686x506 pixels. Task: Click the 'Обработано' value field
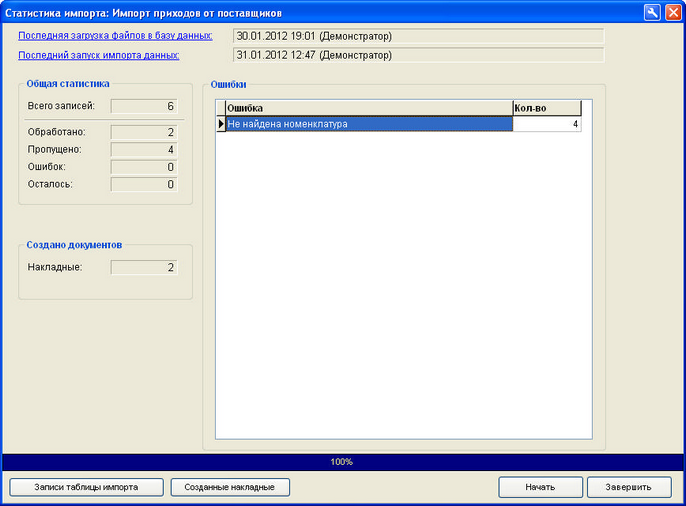(144, 132)
